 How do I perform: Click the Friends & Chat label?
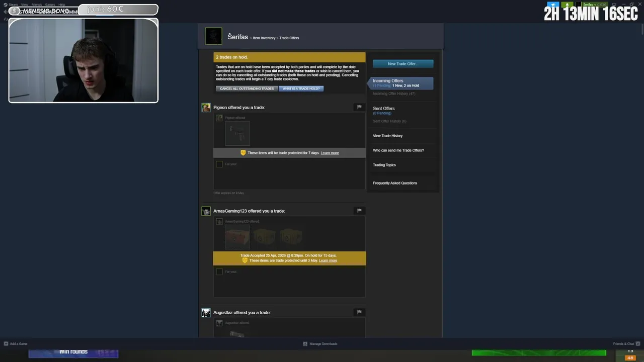click(623, 344)
